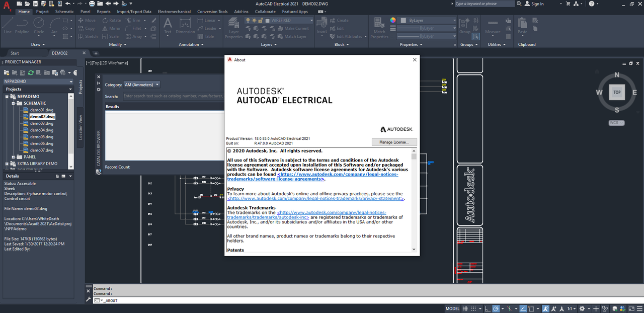Image resolution: width=644 pixels, height=313 pixels.
Task: Collapse the NFPADEMO project tree node
Action: coord(7,96)
